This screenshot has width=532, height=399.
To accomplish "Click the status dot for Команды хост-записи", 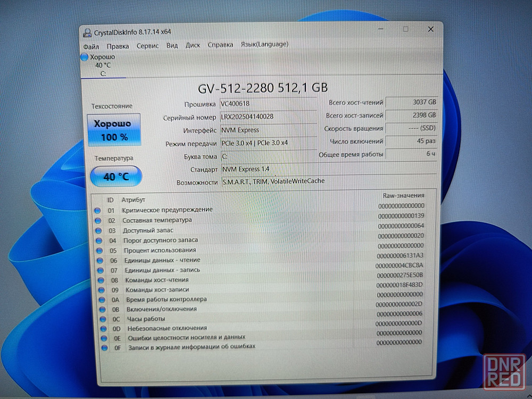I will [x=102, y=290].
